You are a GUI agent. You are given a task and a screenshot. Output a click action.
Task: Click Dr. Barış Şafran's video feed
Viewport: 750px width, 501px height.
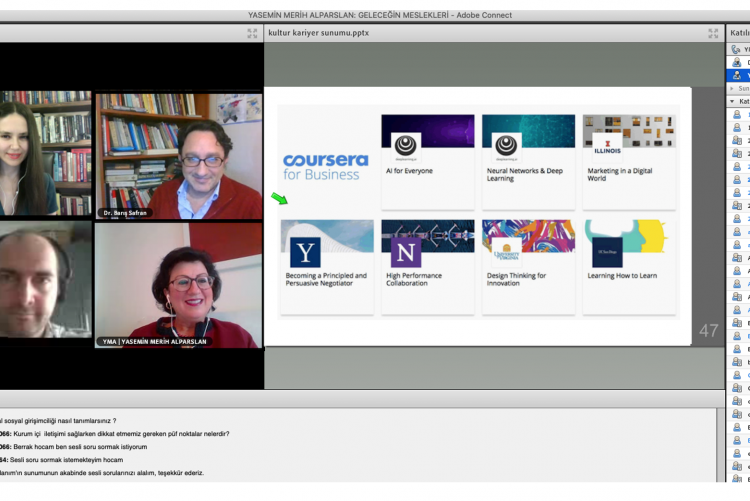[179, 155]
